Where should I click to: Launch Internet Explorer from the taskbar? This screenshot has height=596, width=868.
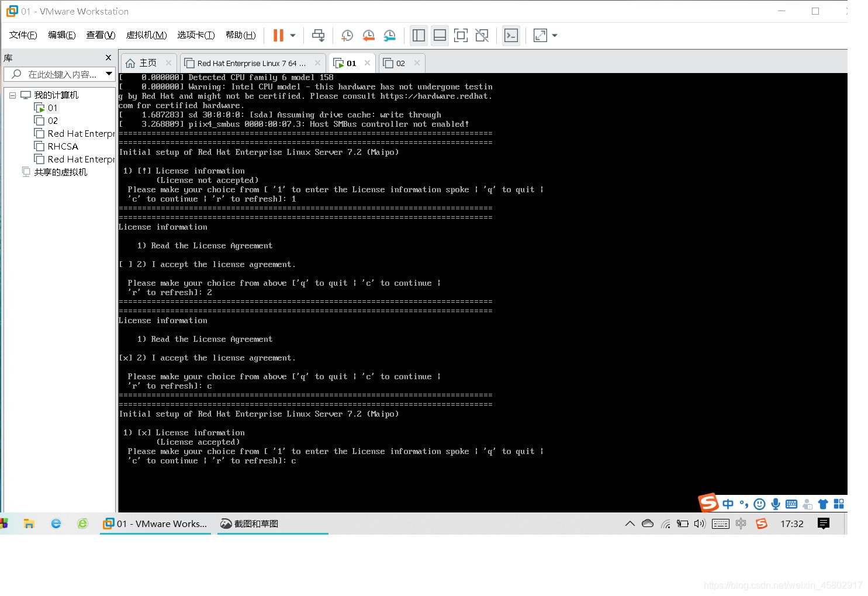pyautogui.click(x=56, y=524)
